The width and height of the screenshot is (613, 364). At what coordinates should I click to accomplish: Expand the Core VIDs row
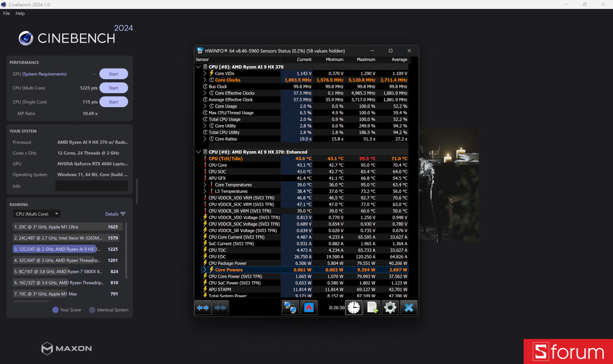coord(205,74)
